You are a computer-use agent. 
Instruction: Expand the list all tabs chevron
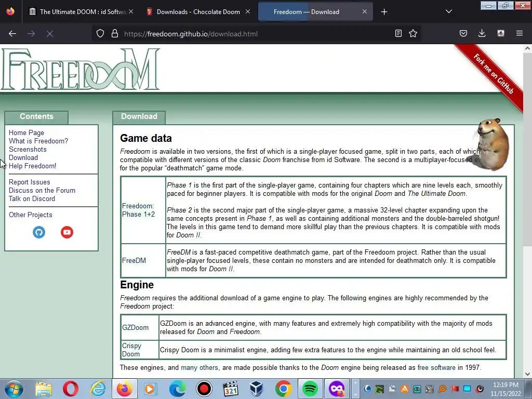(x=448, y=11)
